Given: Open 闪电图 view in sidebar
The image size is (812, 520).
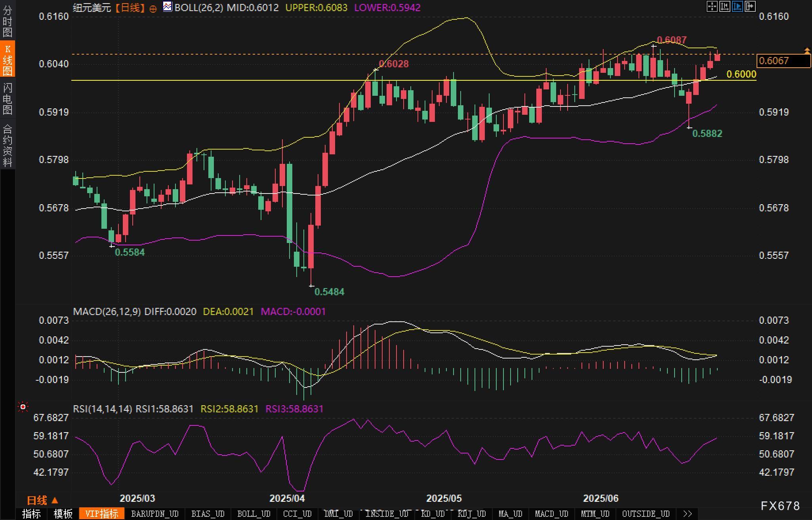Looking at the screenshot, I should pyautogui.click(x=8, y=99).
